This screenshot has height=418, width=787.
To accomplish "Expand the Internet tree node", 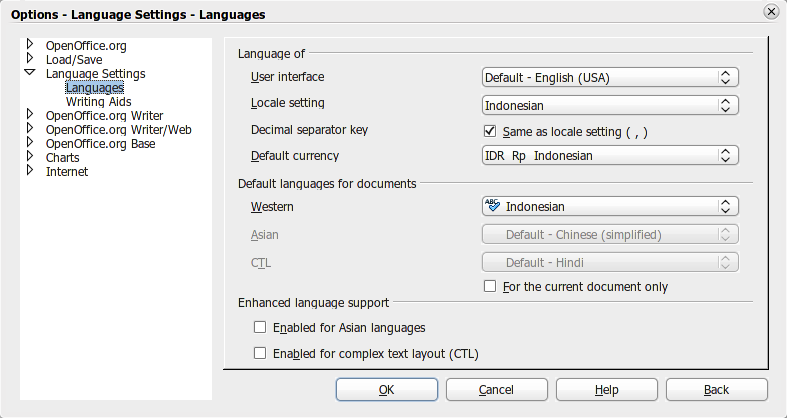I will pos(30,171).
